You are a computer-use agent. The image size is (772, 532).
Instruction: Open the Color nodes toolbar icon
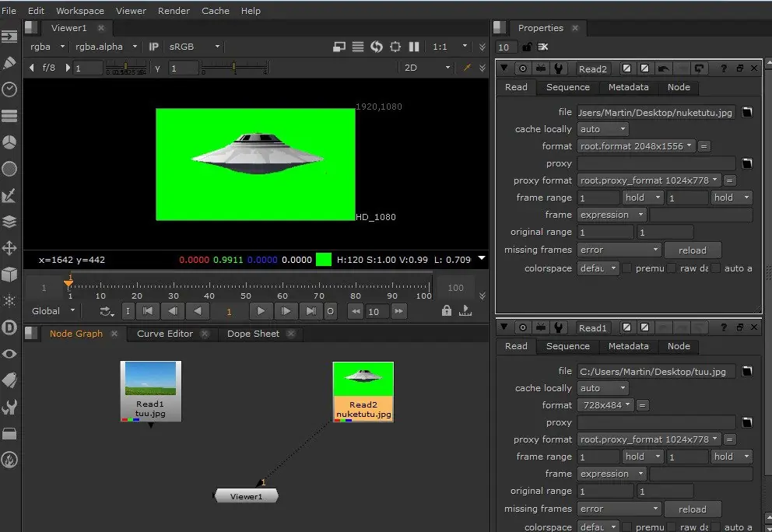[x=9, y=142]
